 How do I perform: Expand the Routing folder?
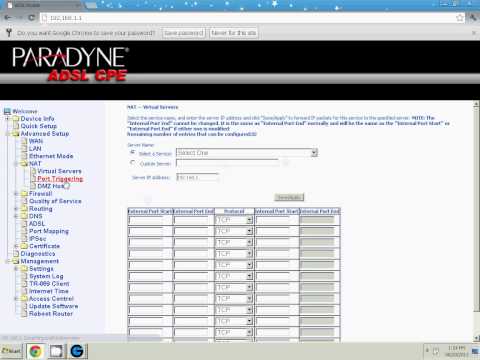[16, 209]
